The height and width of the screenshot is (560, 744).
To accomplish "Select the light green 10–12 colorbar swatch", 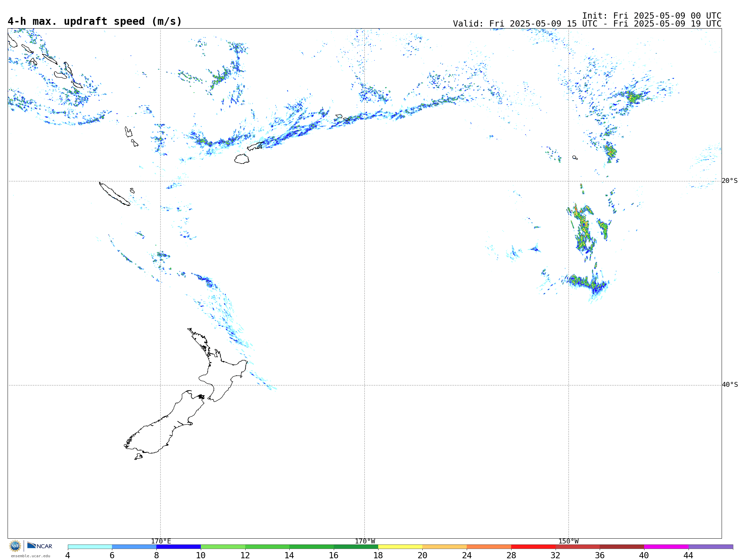I will (223, 547).
